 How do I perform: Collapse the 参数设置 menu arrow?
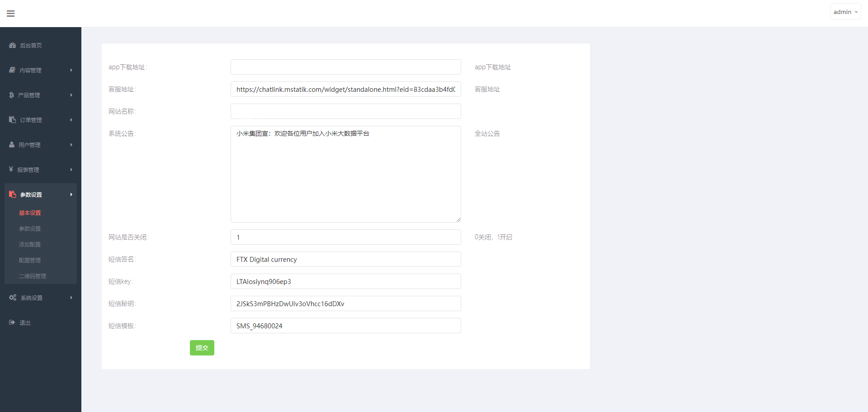[71, 194]
